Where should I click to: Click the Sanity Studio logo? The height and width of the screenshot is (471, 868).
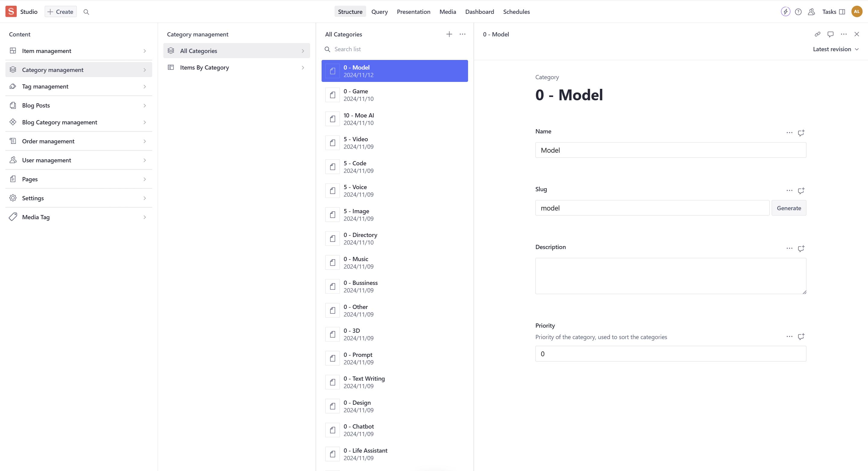(x=11, y=11)
